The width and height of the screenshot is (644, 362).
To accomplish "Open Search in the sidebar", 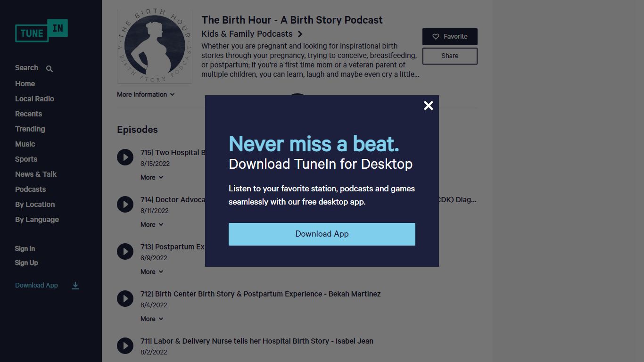I will [26, 68].
